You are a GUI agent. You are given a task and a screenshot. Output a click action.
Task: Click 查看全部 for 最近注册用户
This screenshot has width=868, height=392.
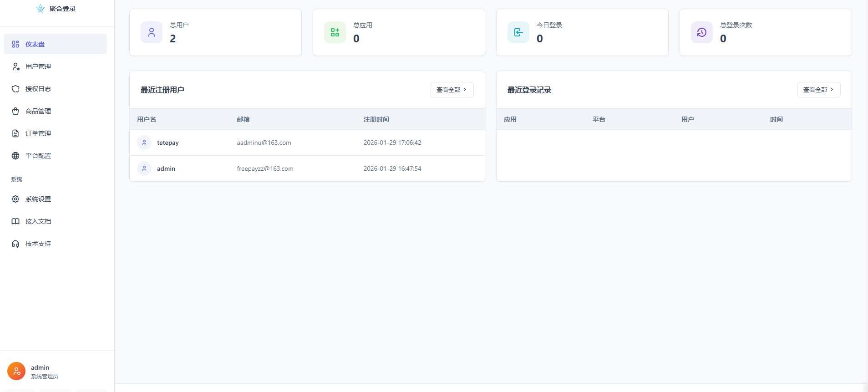452,90
